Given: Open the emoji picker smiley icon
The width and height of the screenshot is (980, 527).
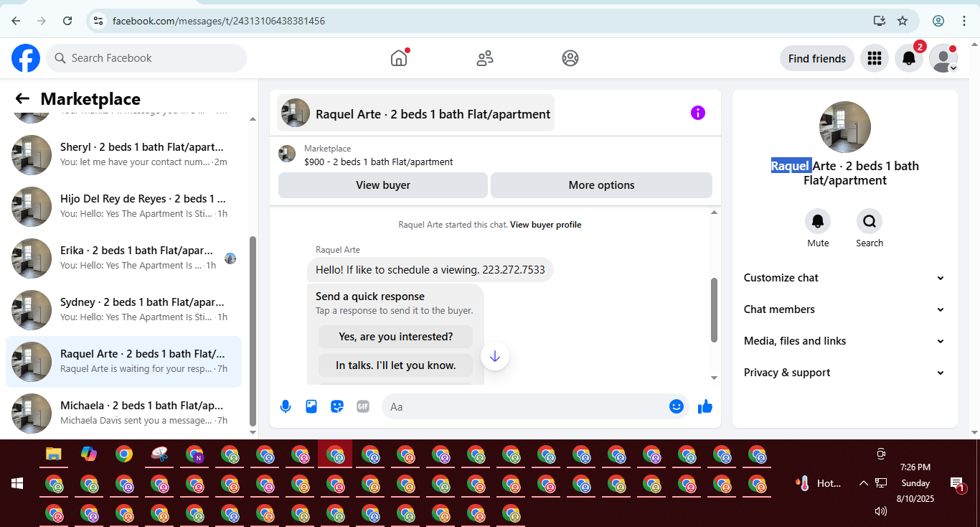Looking at the screenshot, I should [x=677, y=406].
